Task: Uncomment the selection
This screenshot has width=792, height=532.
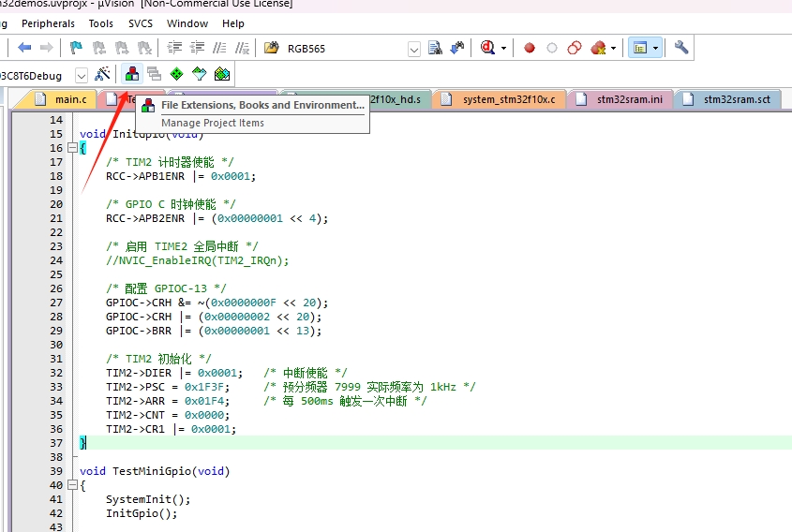Action: (242, 48)
